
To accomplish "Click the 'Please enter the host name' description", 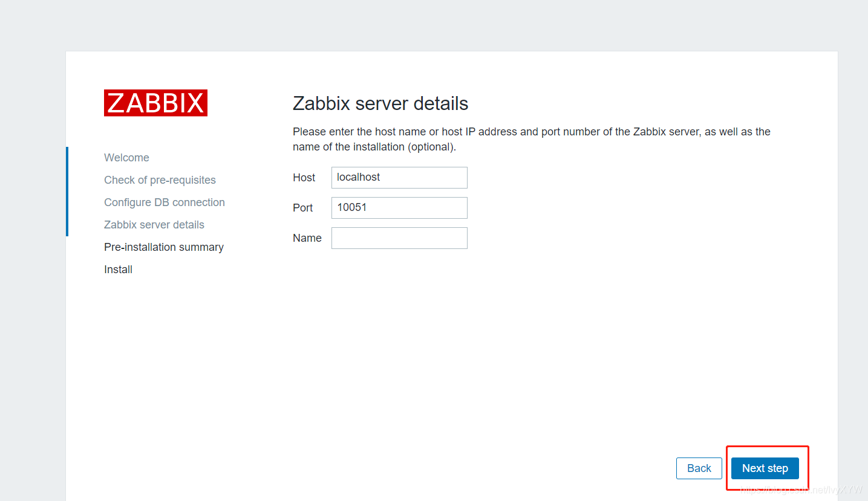I will (532, 139).
